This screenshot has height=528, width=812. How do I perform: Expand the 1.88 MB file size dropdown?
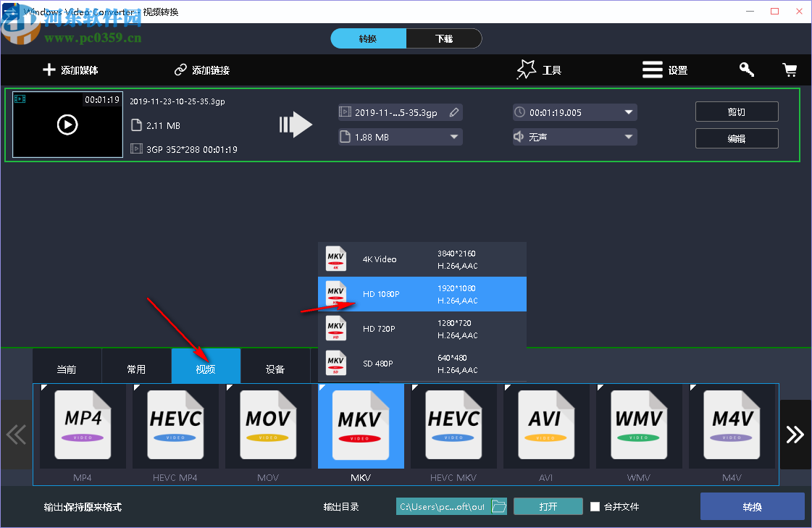point(455,138)
